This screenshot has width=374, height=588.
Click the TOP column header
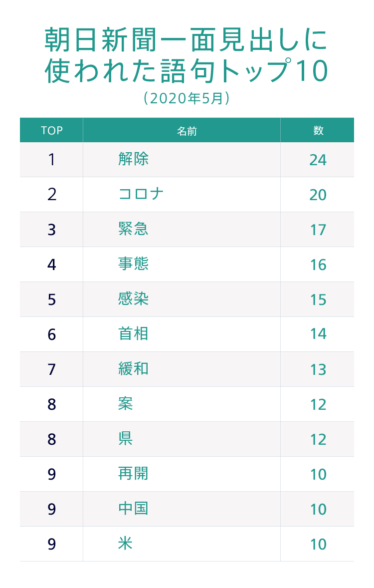pos(52,131)
